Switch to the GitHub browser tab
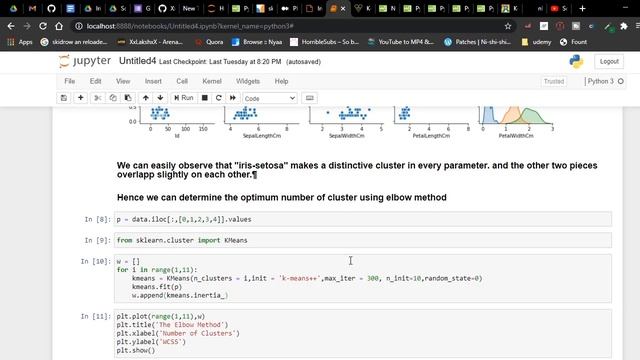This screenshot has width=640, height=360. tap(51, 8)
